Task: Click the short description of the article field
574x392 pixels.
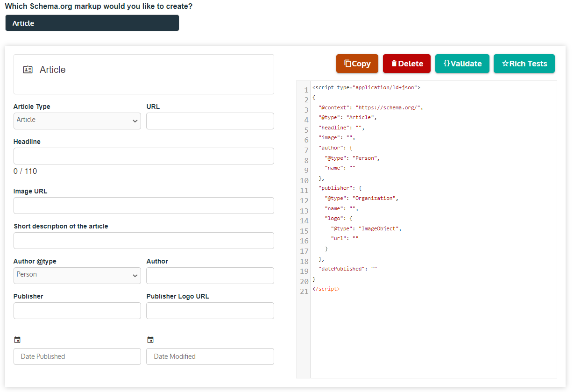Action: [x=143, y=240]
